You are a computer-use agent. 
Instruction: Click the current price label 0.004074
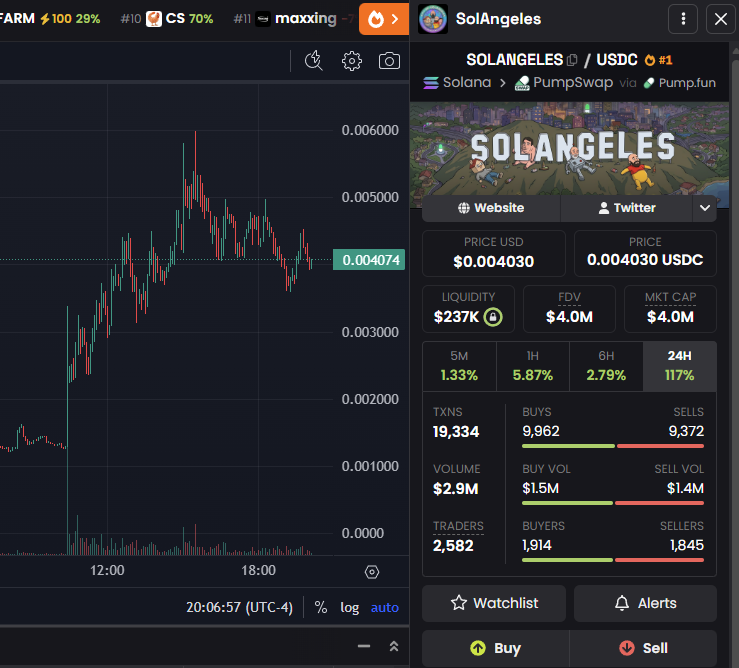coord(369,260)
